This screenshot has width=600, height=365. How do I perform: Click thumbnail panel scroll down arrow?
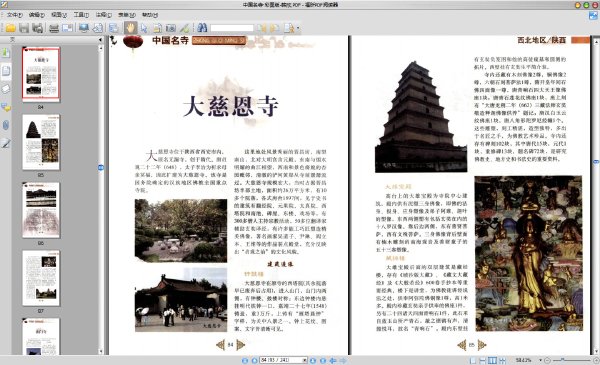coord(101,351)
